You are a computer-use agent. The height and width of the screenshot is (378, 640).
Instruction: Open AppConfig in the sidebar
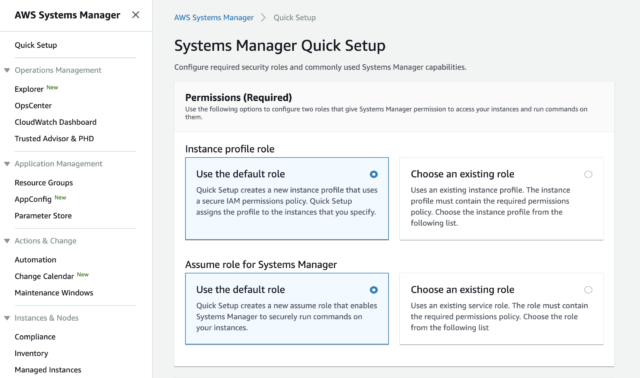coord(33,199)
